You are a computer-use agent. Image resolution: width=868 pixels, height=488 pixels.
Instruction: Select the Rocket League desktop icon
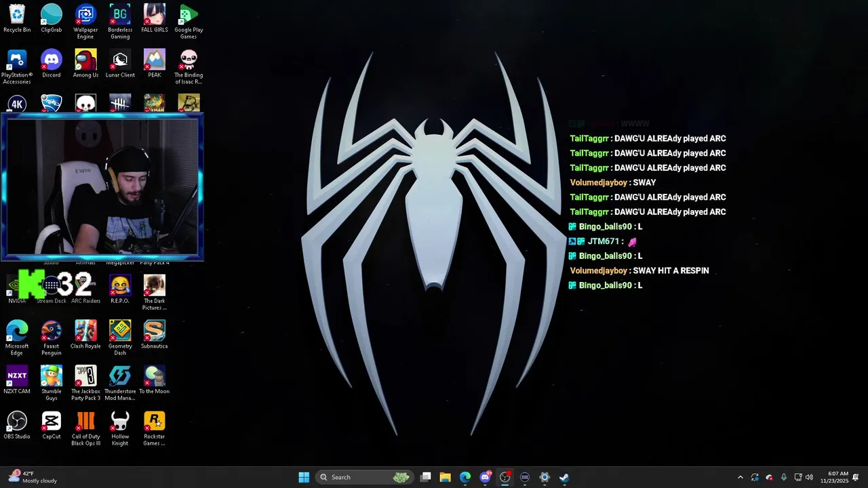[x=51, y=103]
